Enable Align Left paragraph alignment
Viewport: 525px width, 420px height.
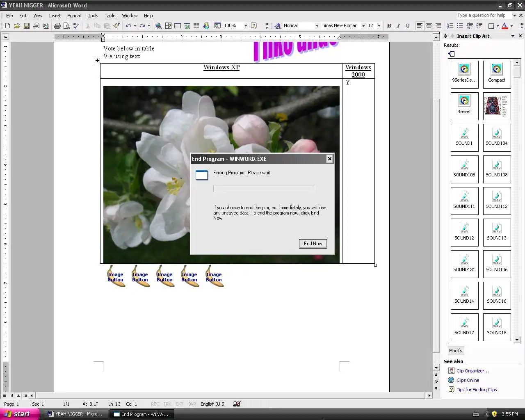pos(419,26)
